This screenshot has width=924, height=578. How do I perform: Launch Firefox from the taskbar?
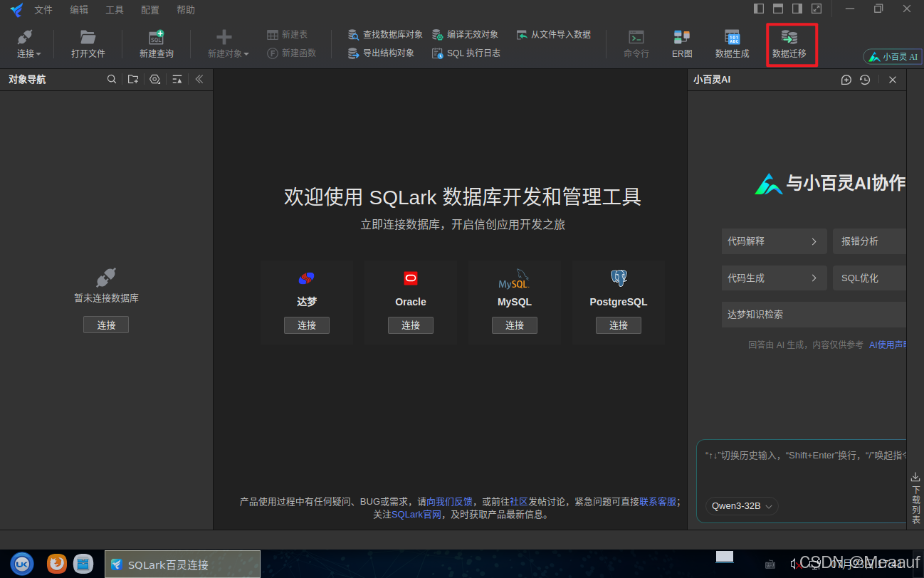pos(57,564)
